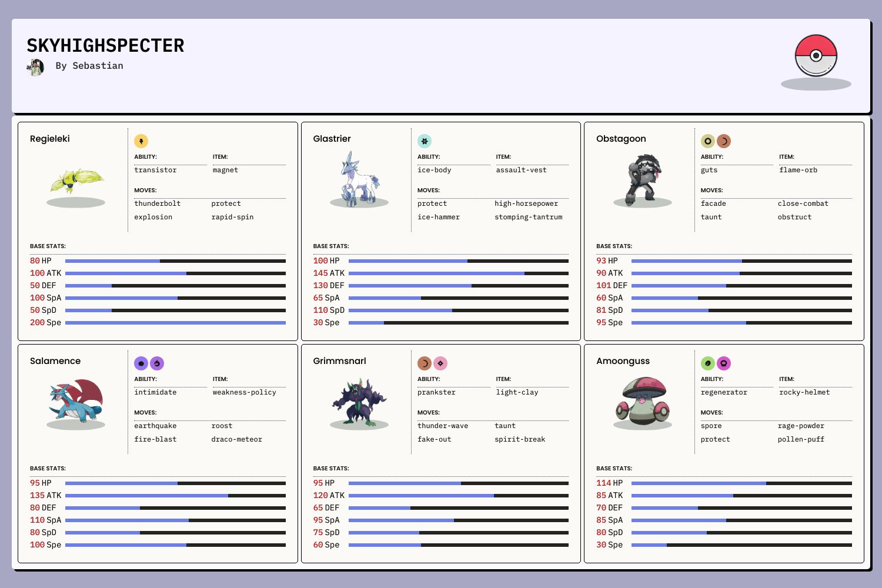Click Salamence's Dragon type icon
This screenshot has height=588, width=882.
click(141, 363)
